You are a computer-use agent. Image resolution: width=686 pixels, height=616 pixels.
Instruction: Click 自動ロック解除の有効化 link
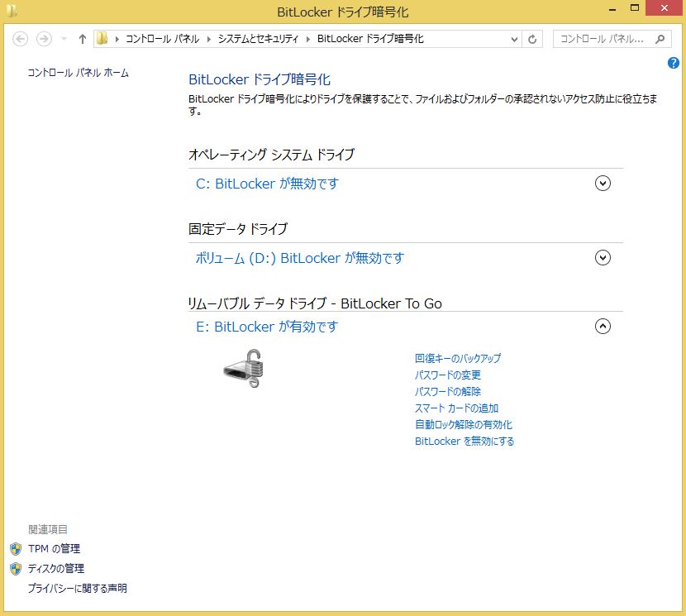point(464,425)
